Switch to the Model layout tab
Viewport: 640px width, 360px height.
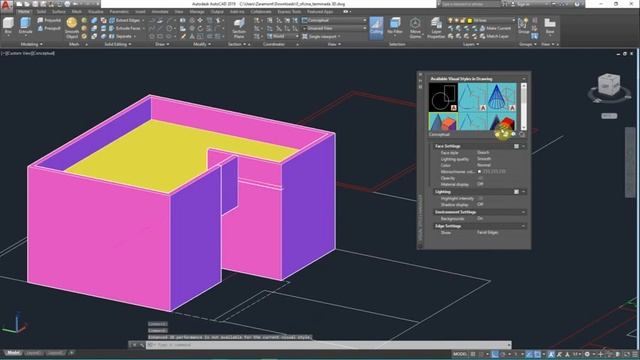tap(13, 353)
